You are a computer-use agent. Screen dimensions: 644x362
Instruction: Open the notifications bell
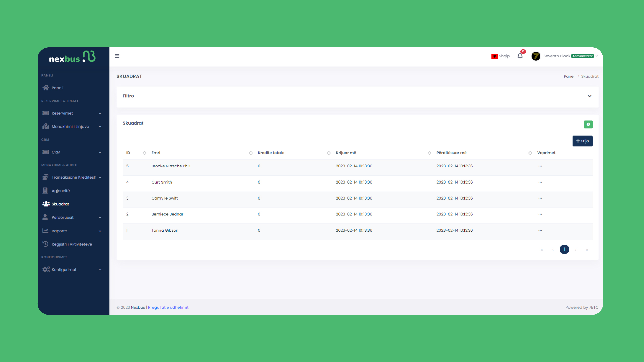520,56
